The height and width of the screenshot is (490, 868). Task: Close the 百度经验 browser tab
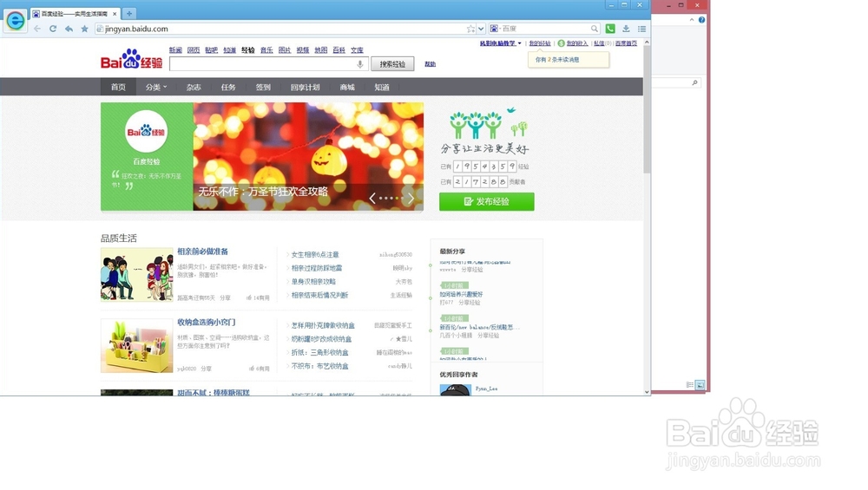[x=115, y=14]
